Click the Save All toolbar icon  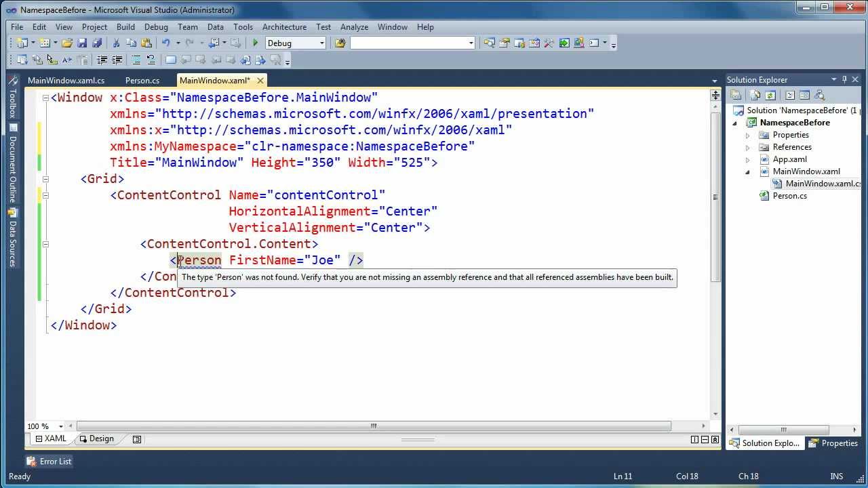pyautogui.click(x=96, y=43)
